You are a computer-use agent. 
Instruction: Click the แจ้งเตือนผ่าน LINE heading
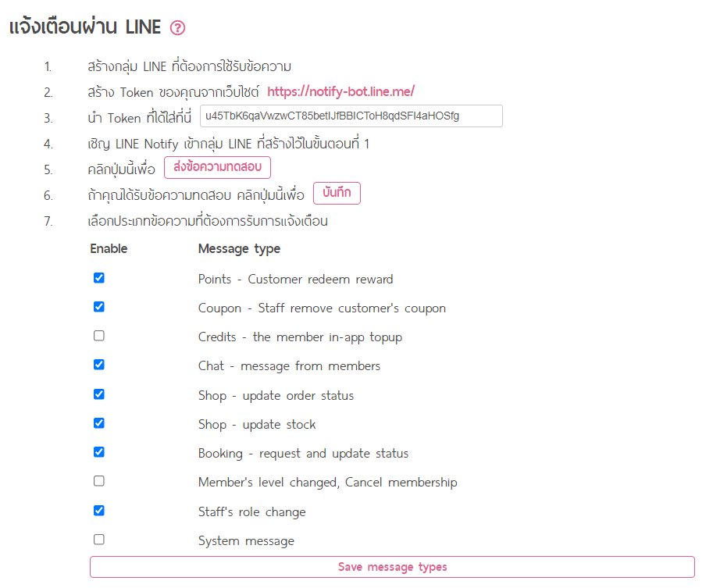[x=85, y=27]
